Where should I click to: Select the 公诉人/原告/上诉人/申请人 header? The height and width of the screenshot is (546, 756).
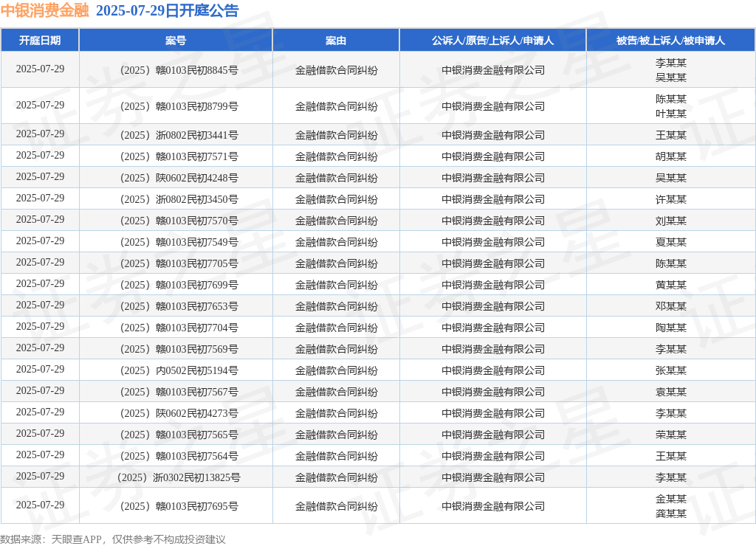pos(492,41)
